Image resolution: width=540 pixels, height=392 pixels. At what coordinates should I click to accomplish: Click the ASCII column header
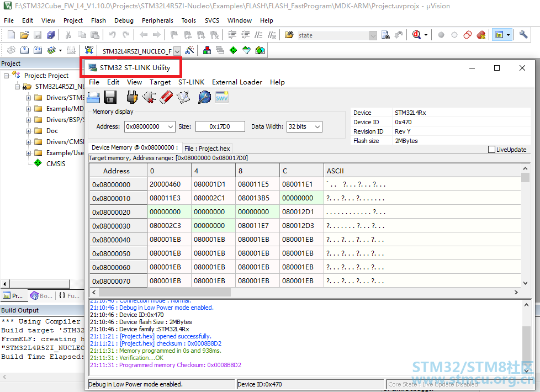click(x=422, y=171)
